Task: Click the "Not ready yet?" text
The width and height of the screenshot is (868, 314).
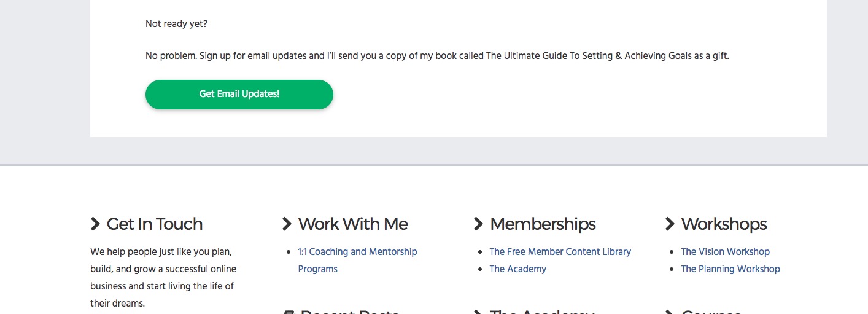Action: click(x=176, y=24)
